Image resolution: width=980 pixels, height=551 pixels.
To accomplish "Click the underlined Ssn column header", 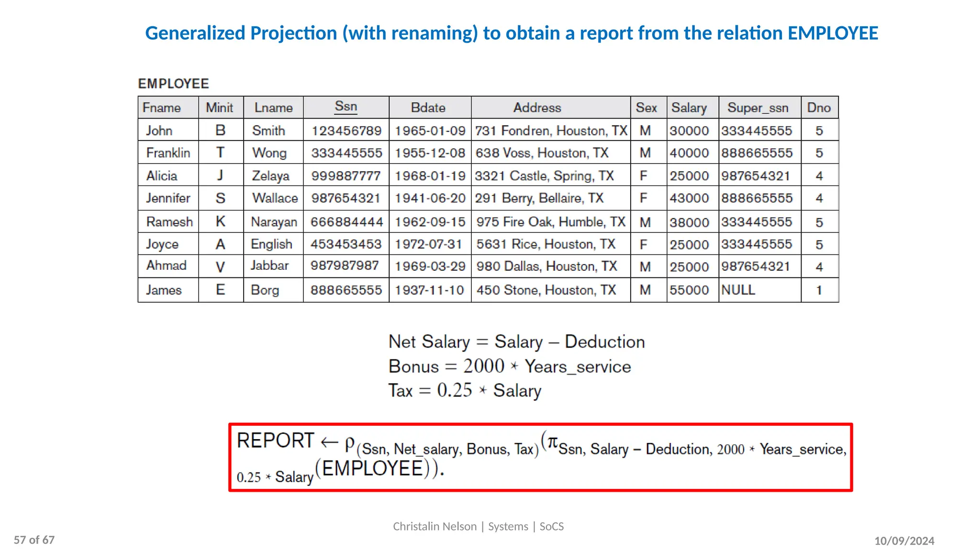I will coord(346,107).
